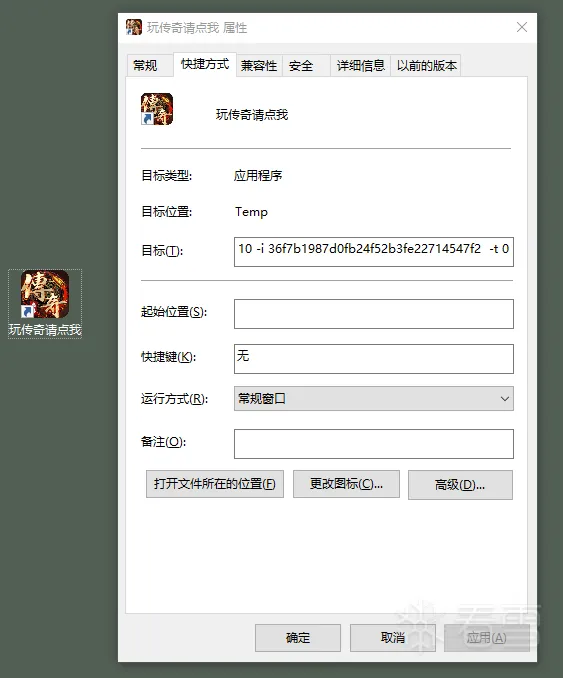Click the 运行方式(R): label
The image size is (563, 678).
click(x=174, y=399)
